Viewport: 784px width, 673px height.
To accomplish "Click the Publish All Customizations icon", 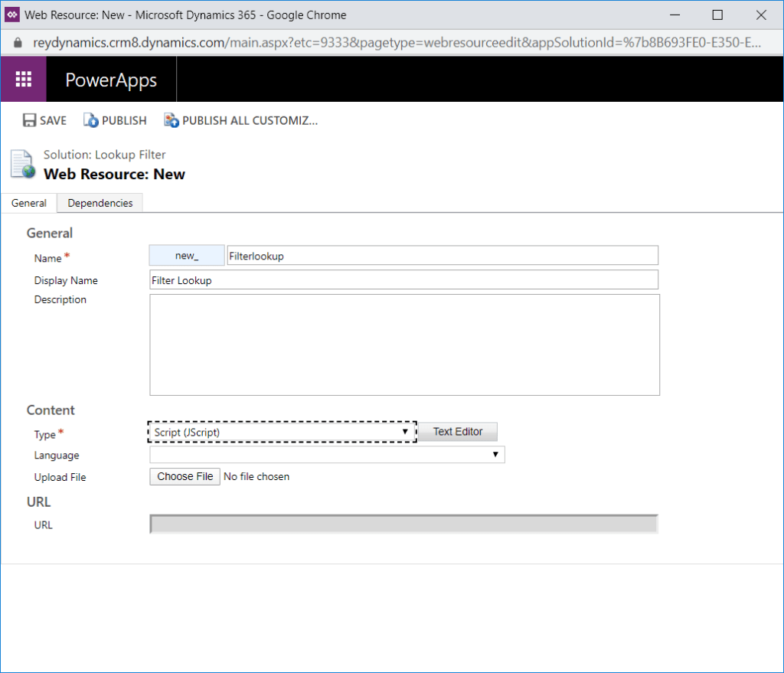I will (171, 120).
